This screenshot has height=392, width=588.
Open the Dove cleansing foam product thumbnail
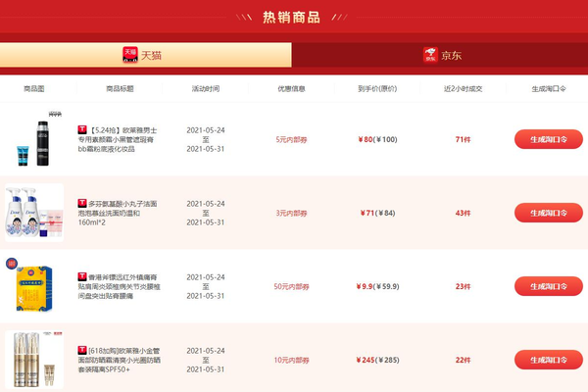[x=34, y=213]
